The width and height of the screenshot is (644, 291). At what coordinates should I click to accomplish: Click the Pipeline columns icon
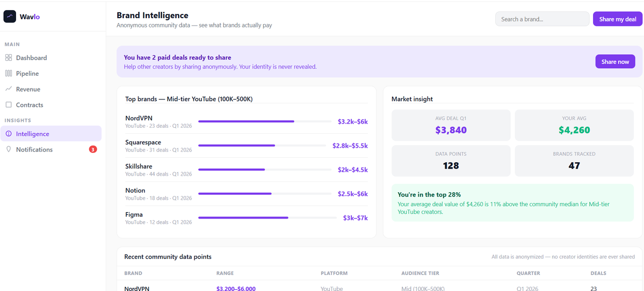9,74
